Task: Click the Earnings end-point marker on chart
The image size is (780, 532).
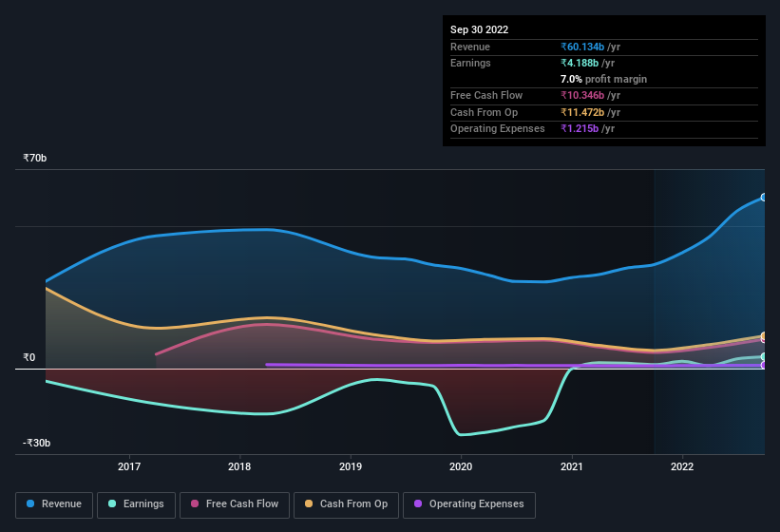Action: point(764,356)
